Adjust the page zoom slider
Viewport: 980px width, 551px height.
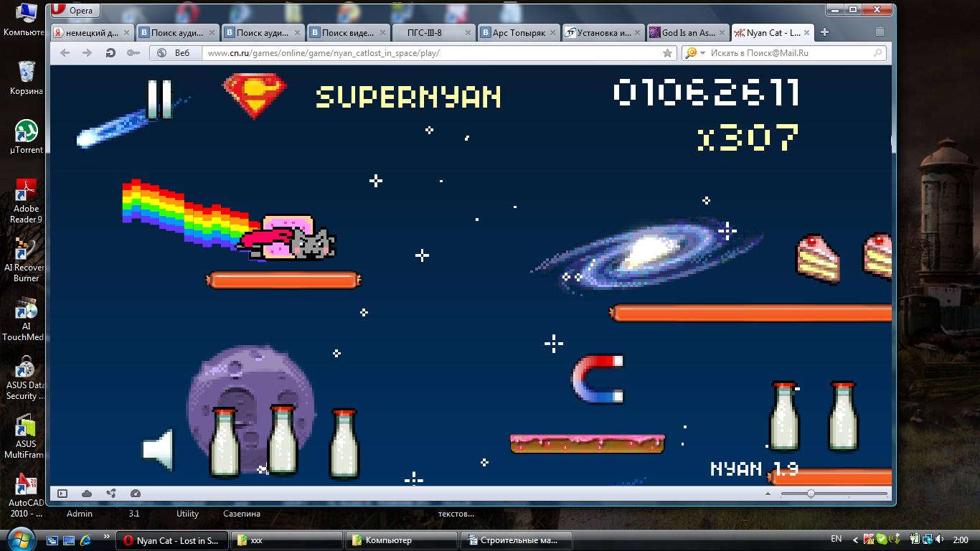(x=811, y=494)
